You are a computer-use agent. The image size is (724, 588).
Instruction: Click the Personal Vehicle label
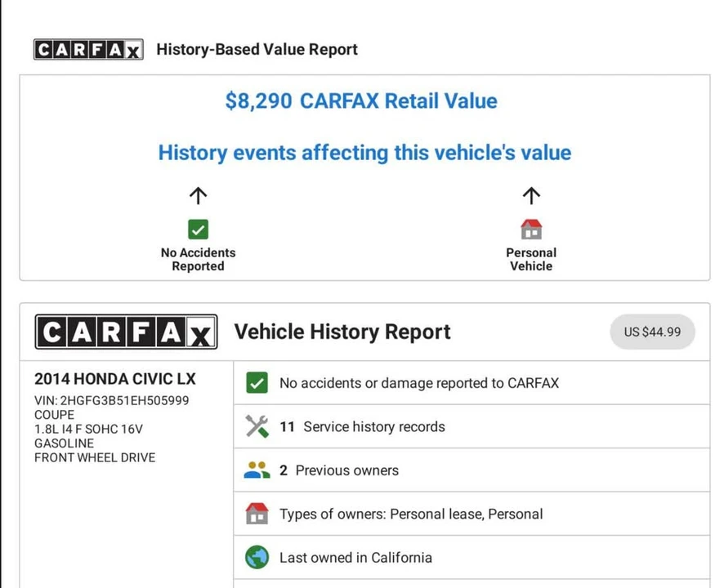tap(531, 260)
